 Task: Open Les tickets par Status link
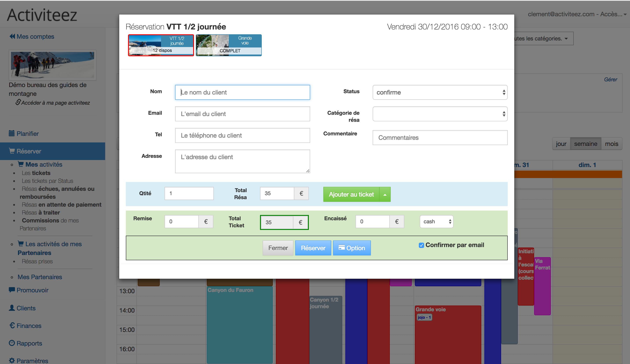tap(48, 181)
